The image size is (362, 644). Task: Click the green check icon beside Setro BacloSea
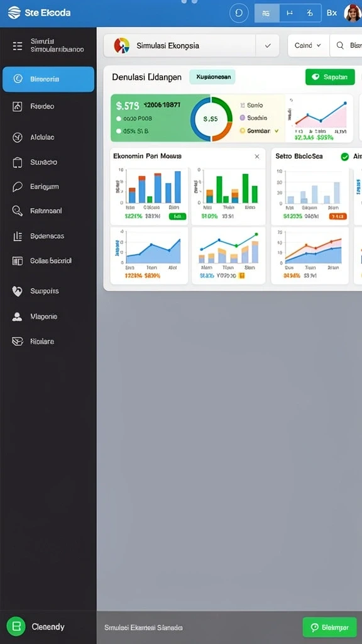[345, 157]
